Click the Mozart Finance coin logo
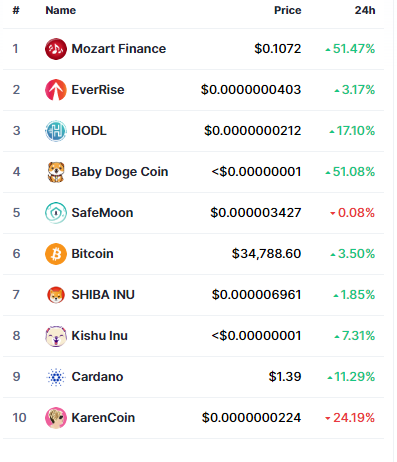Image resolution: width=397 pixels, height=462 pixels. click(x=56, y=49)
